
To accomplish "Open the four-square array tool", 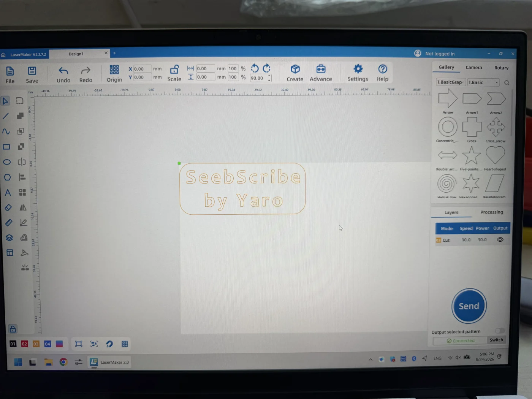I will 22,192.
